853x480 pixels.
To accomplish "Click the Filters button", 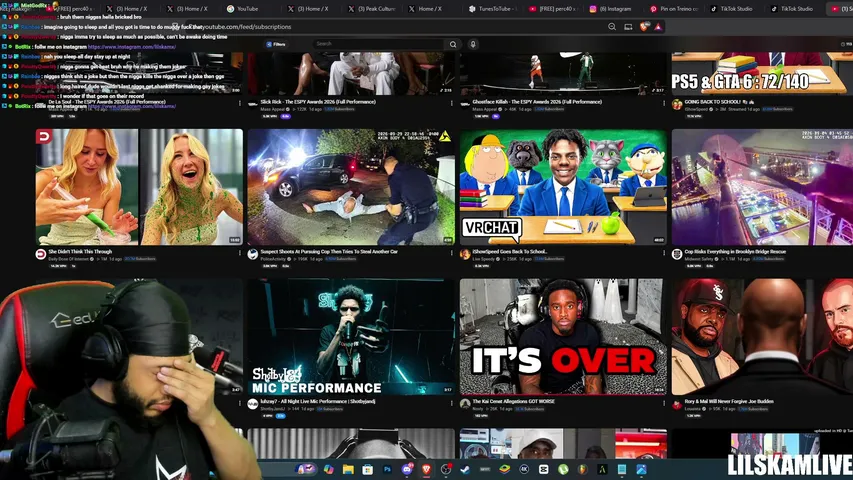I will tap(276, 44).
